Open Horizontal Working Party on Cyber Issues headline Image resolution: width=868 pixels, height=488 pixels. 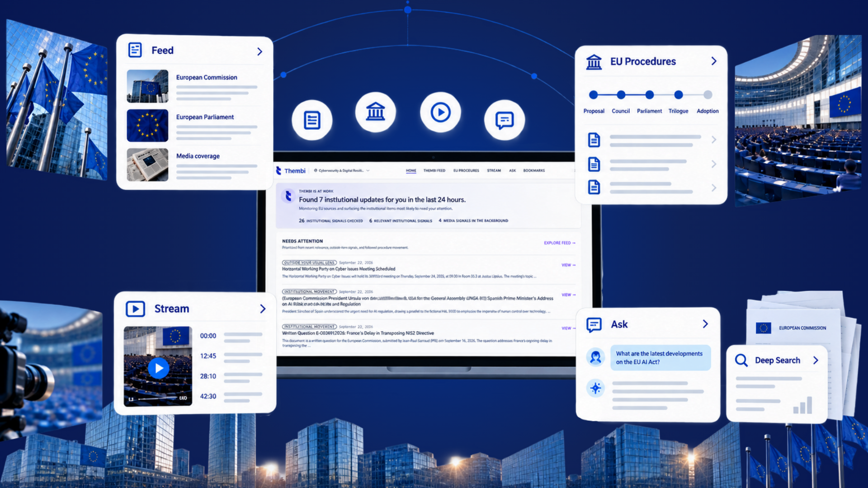pyautogui.click(x=339, y=269)
